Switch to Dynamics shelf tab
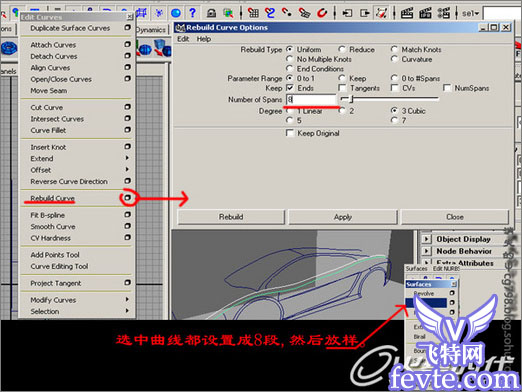522x392 pixels. [x=151, y=30]
